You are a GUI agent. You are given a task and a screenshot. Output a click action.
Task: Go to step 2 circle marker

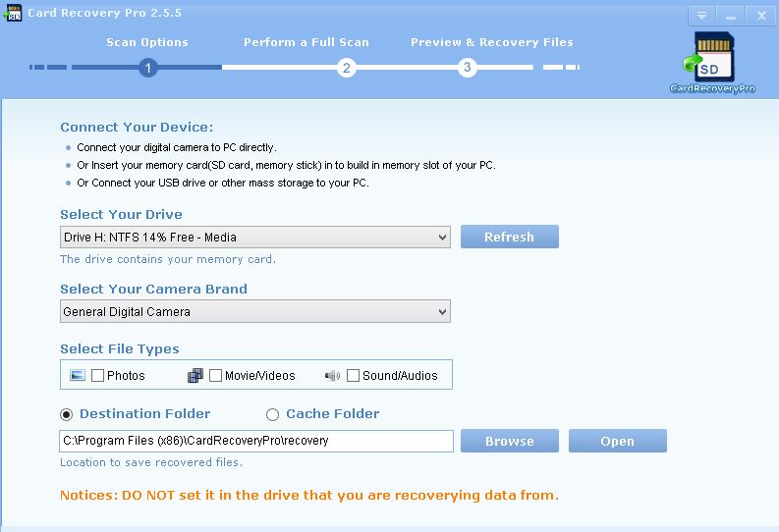(347, 68)
